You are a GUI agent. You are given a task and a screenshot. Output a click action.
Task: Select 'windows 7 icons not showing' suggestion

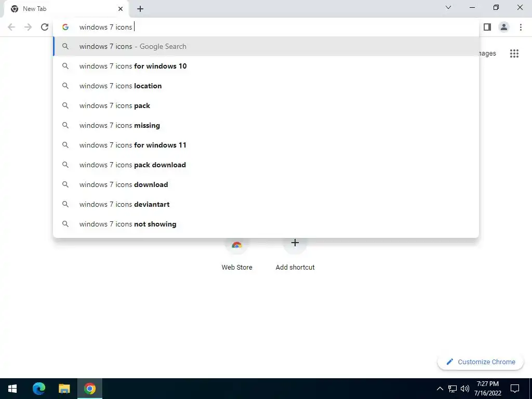tap(267, 224)
